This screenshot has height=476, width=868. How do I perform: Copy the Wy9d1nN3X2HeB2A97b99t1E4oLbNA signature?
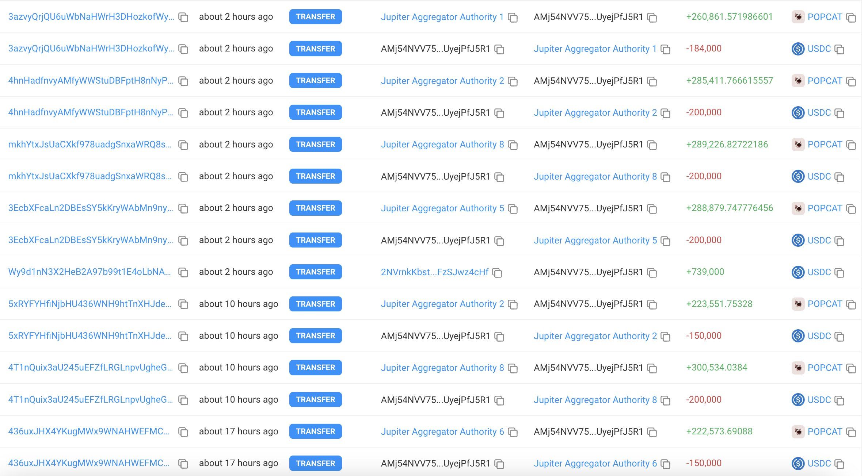pos(183,272)
